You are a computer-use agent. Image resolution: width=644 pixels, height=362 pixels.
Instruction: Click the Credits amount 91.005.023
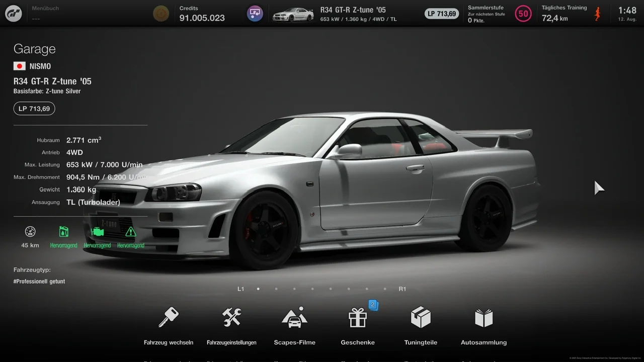click(202, 18)
